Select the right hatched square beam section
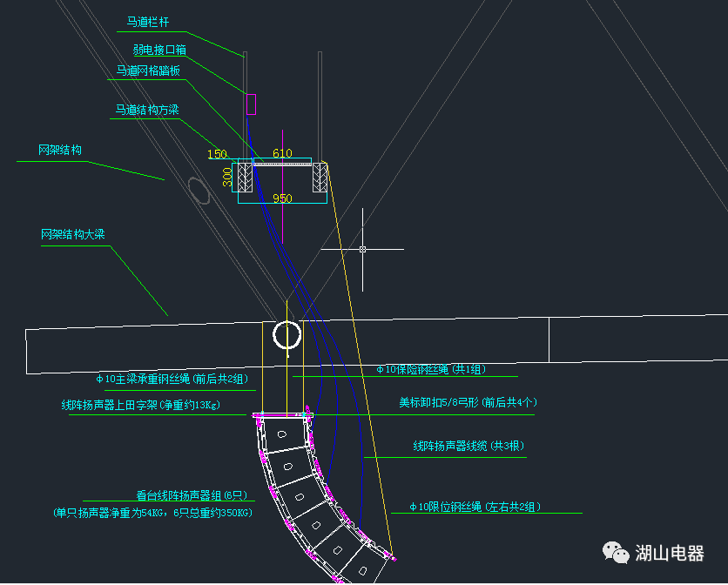 (320, 178)
